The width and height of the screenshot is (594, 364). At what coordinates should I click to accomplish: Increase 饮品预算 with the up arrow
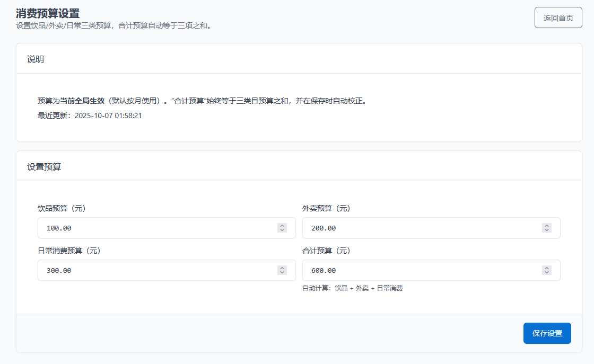coord(282,226)
